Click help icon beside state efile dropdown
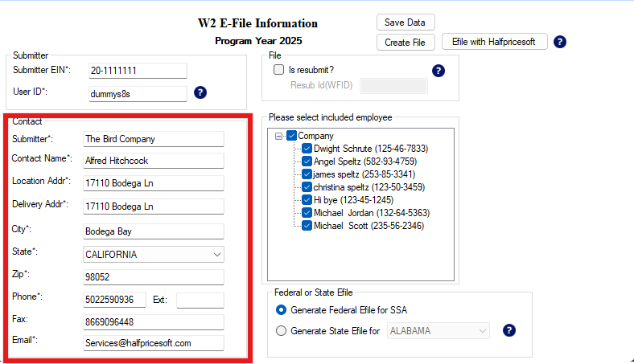 point(508,330)
